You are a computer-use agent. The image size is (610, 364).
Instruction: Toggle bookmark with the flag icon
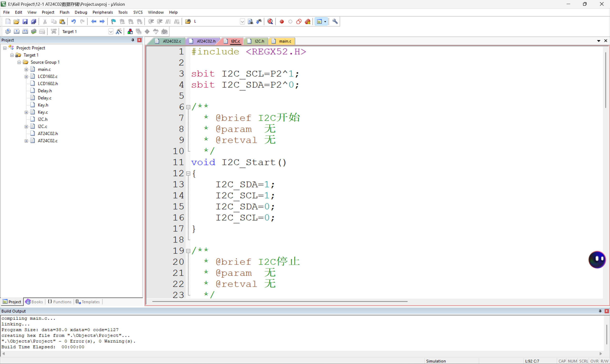point(113,22)
